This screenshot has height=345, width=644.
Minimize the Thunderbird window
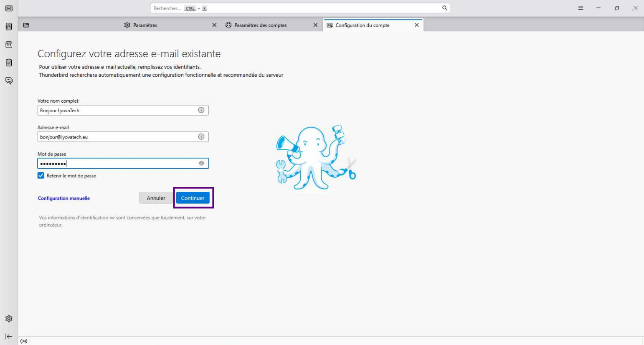tap(598, 8)
